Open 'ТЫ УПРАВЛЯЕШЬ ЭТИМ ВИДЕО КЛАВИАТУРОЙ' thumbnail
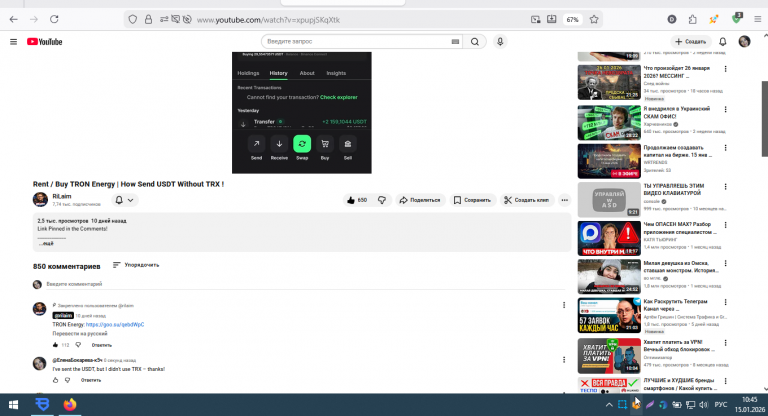The height and width of the screenshot is (416, 768). pyautogui.click(x=609, y=199)
